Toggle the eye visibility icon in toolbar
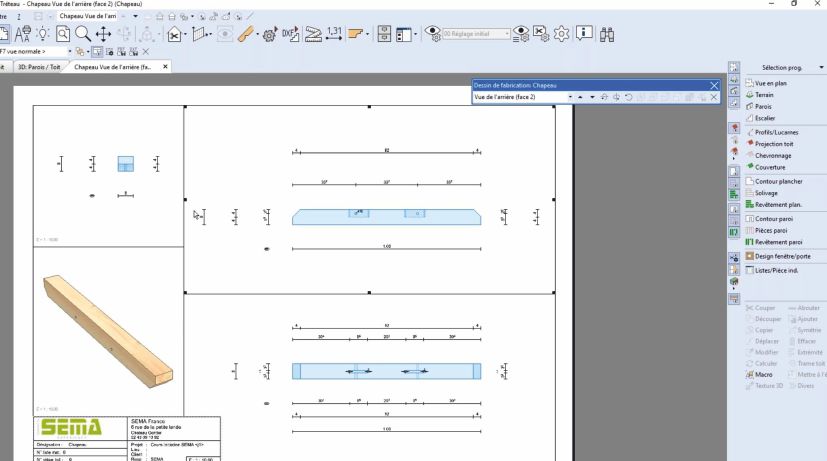 click(434, 34)
